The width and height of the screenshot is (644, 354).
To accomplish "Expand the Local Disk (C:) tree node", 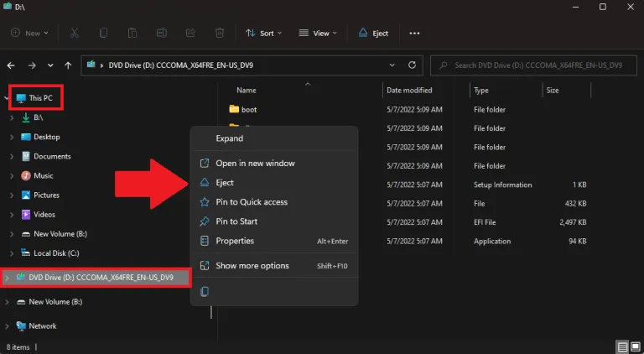I will (x=10, y=253).
